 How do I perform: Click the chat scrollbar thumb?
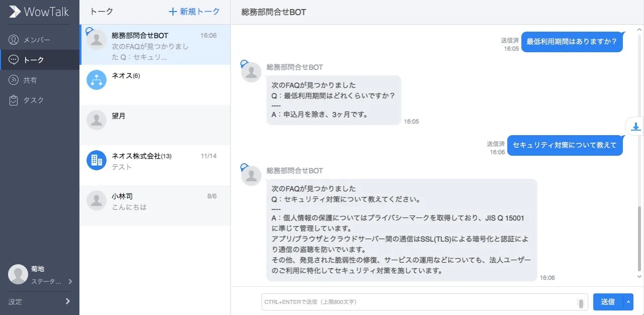click(639, 238)
